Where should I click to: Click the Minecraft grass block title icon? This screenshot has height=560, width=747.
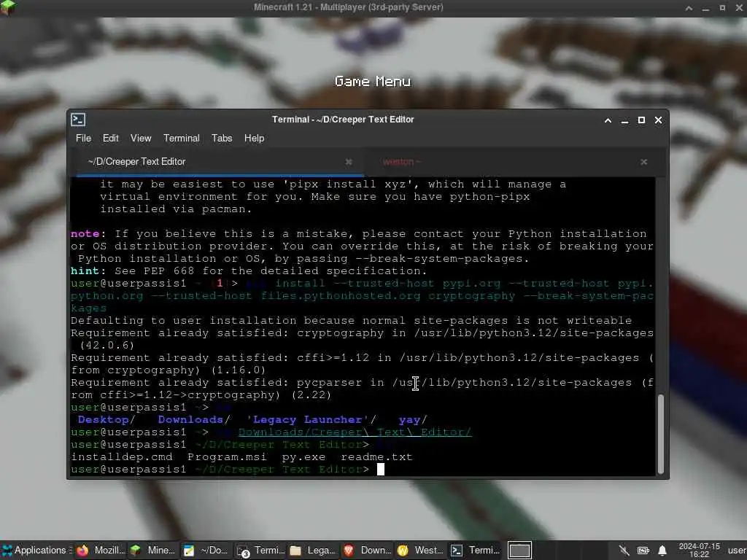coord(7,7)
